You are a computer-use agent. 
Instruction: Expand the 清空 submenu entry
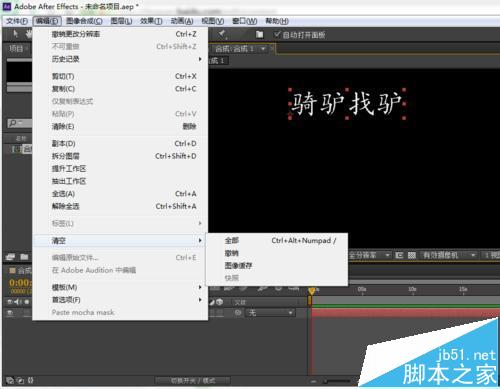tap(120, 240)
